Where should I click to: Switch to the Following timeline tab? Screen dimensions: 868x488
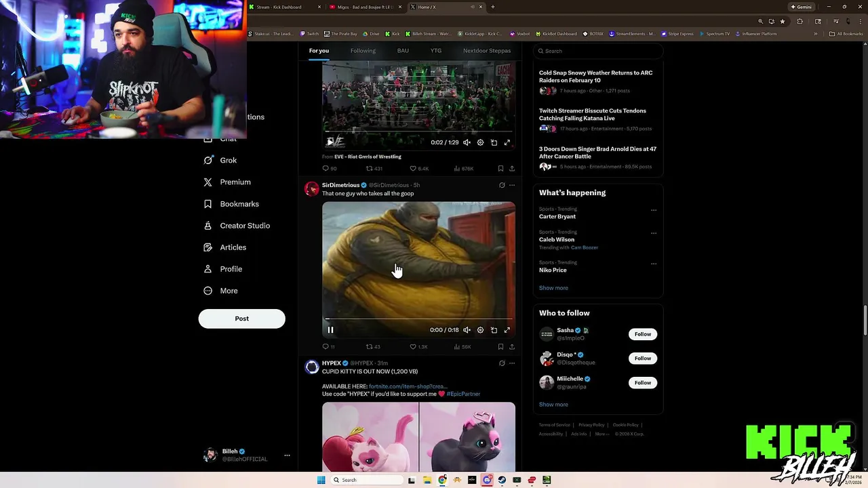363,51
